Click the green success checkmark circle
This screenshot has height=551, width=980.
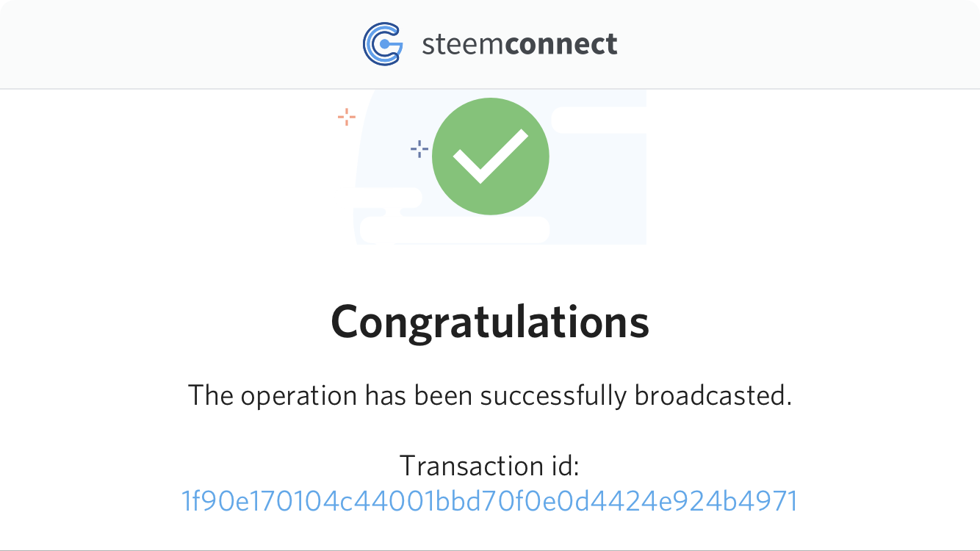[x=491, y=156]
